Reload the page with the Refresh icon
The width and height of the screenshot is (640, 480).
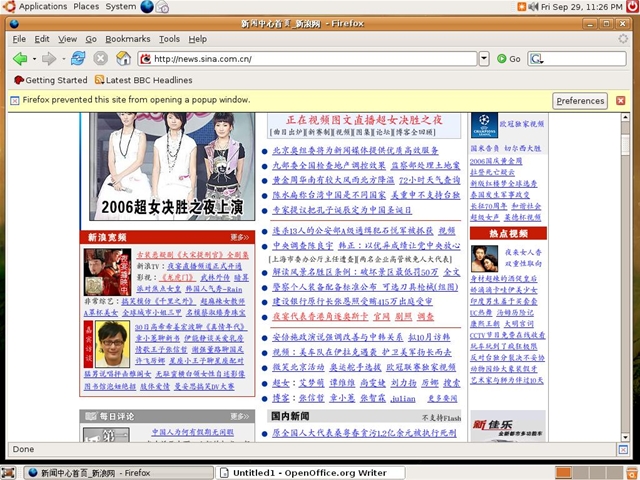78,58
